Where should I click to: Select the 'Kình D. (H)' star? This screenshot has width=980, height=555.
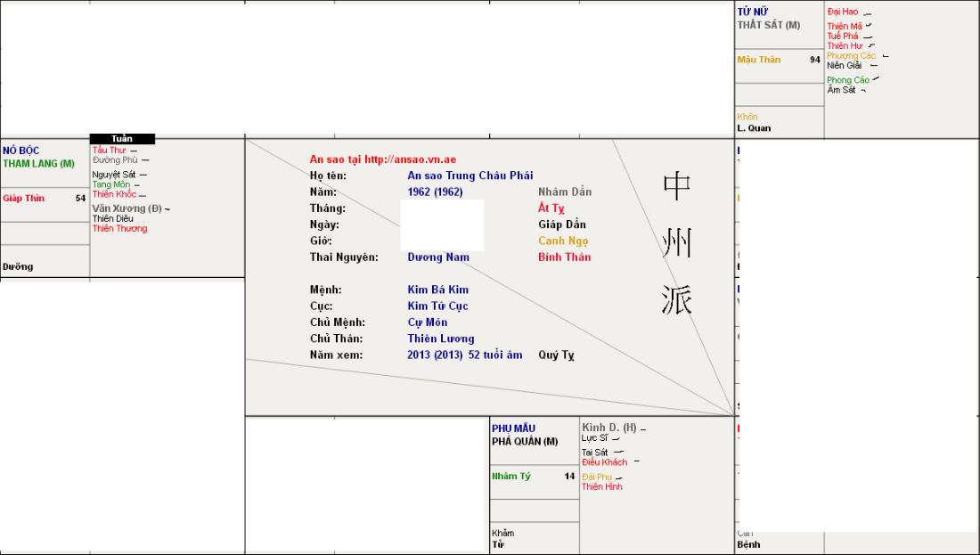pyautogui.click(x=608, y=428)
